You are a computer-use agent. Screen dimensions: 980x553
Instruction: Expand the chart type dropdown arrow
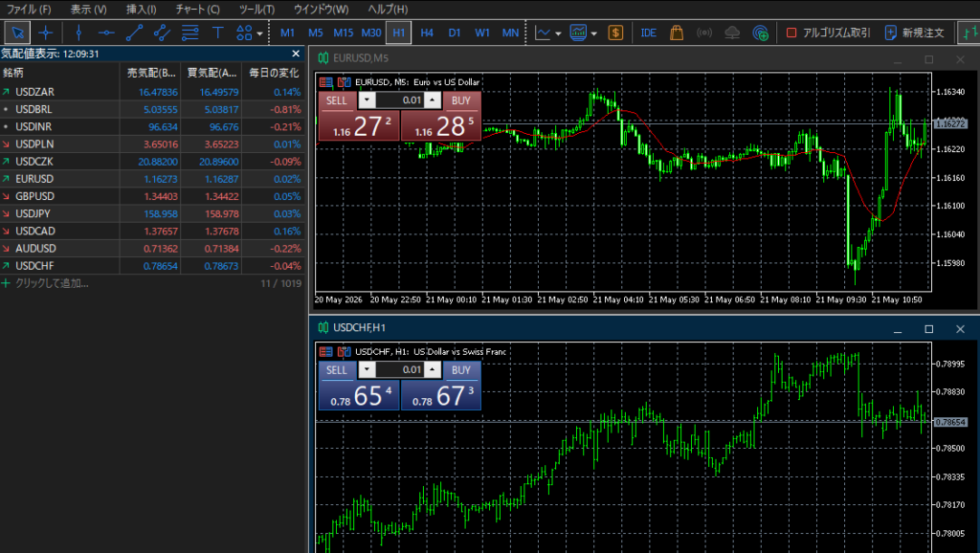pyautogui.click(x=558, y=33)
